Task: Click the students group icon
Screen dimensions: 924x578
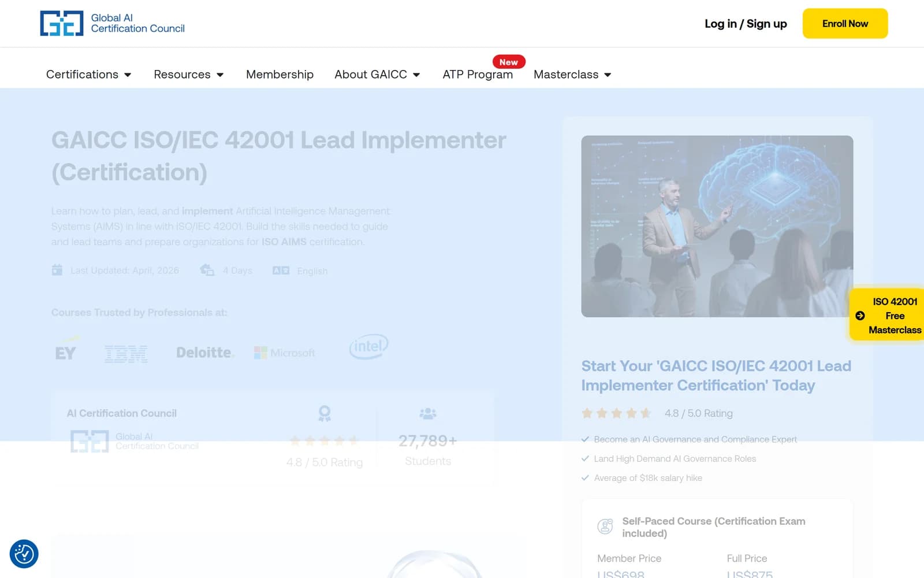Action: pyautogui.click(x=428, y=413)
